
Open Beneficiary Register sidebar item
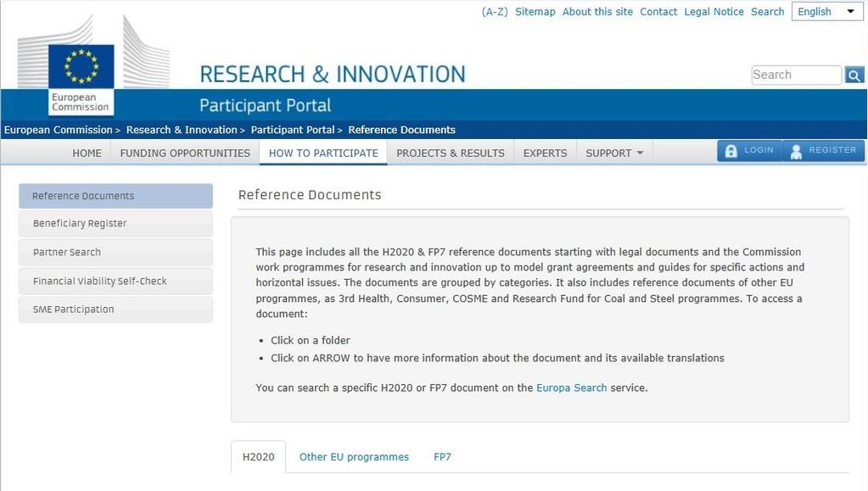[115, 224]
